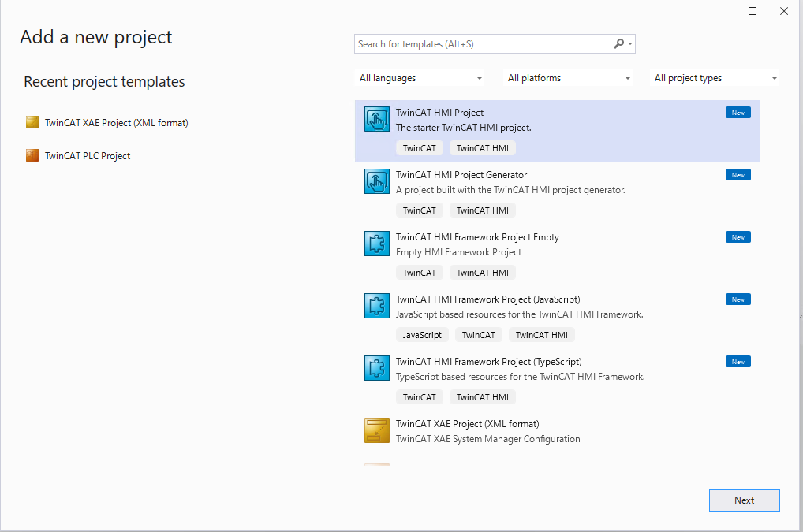Viewport: 803px width, 532px height.
Task: Select TwinCAT HMI Project Generator title
Action: tap(461, 175)
